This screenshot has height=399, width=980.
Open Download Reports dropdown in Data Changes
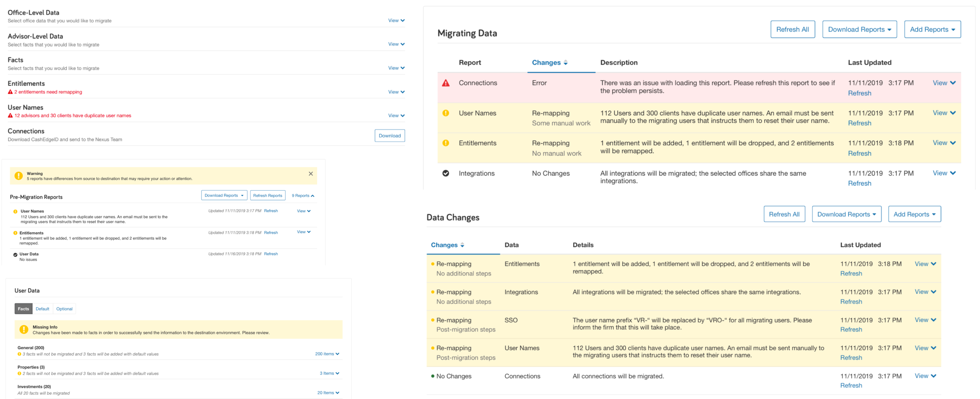846,214
